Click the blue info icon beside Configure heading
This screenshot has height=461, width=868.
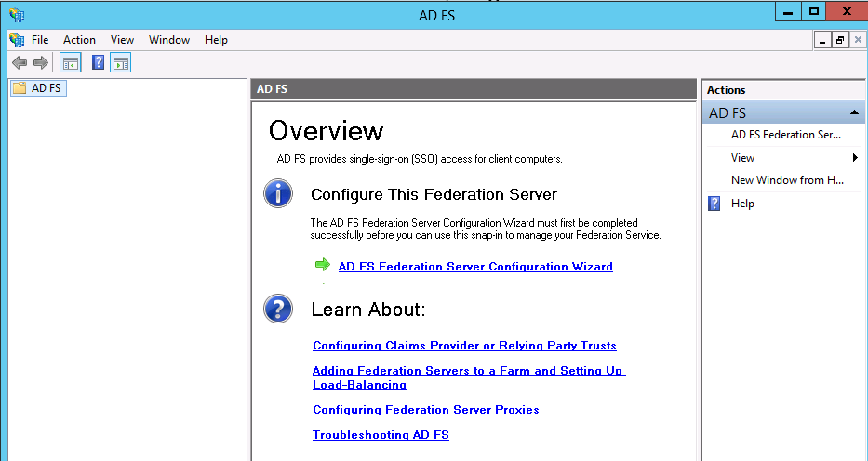click(x=278, y=193)
